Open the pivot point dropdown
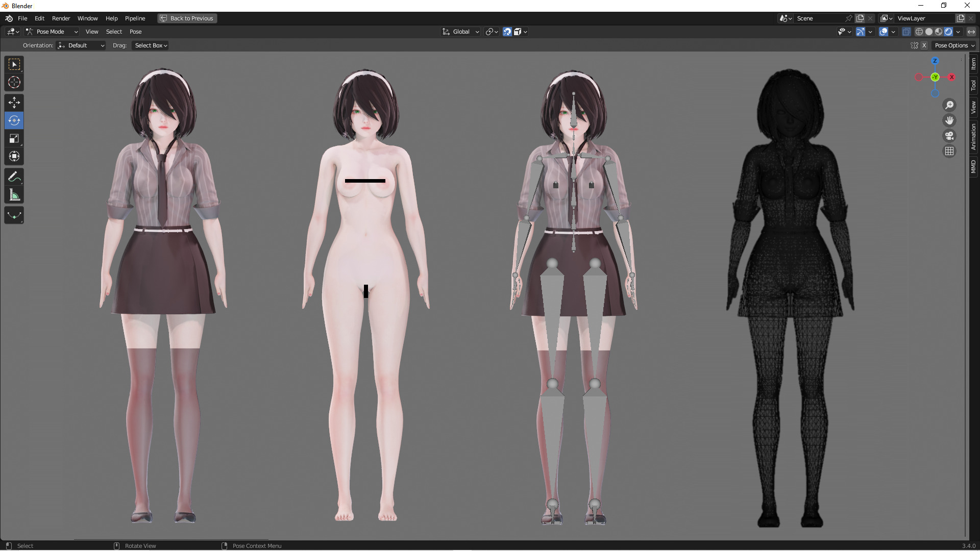 point(492,32)
